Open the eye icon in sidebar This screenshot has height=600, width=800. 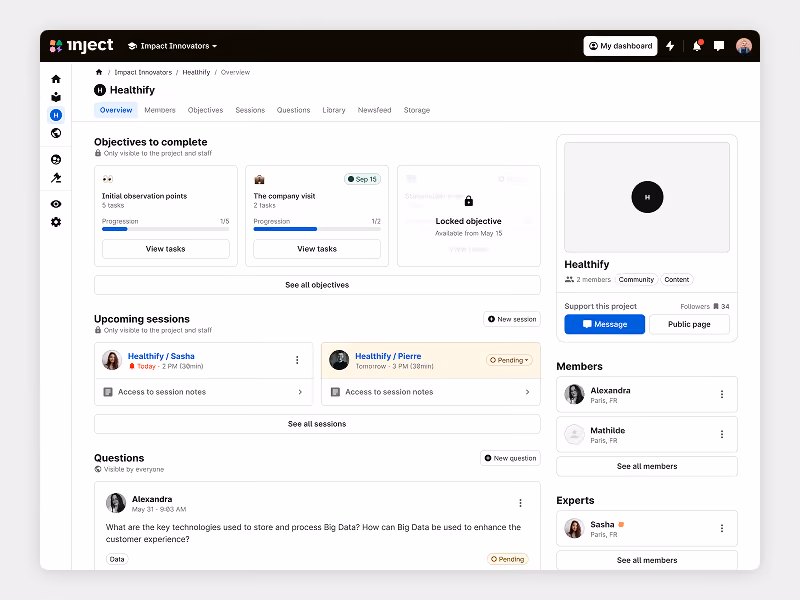56,204
